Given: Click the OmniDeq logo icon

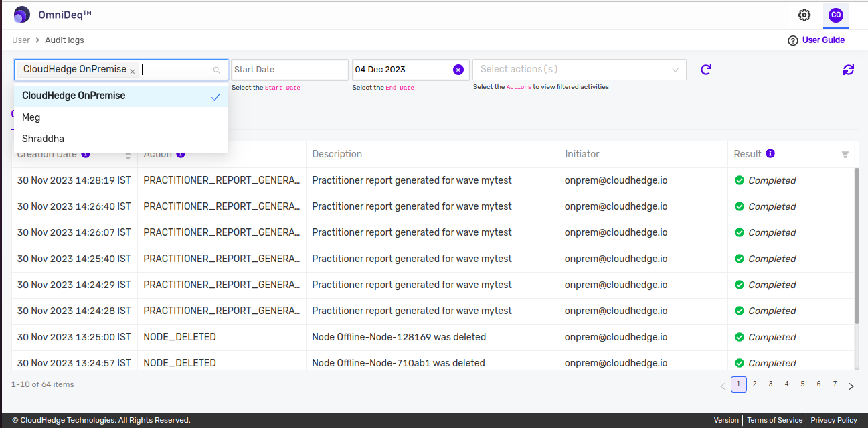Looking at the screenshot, I should pos(22,15).
